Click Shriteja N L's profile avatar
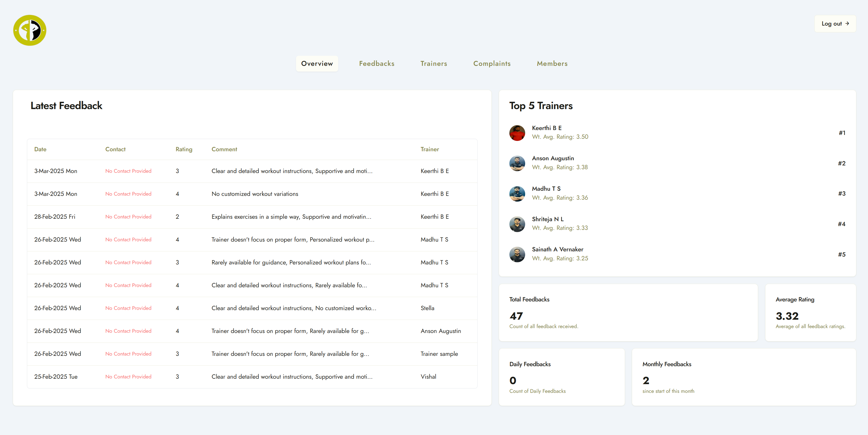 [x=517, y=224]
